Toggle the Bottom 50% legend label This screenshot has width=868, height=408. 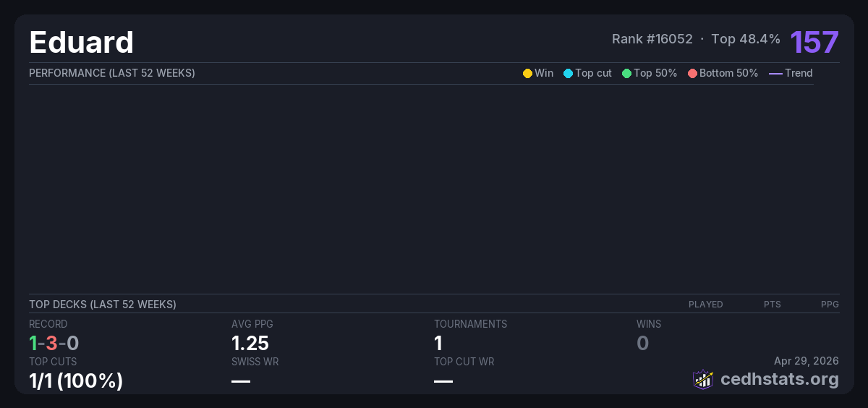[728, 73]
